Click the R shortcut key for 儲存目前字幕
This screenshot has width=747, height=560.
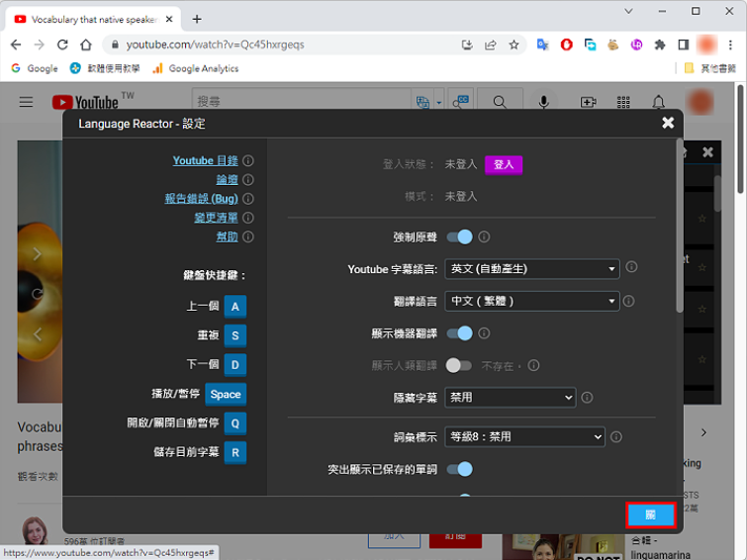click(x=235, y=452)
